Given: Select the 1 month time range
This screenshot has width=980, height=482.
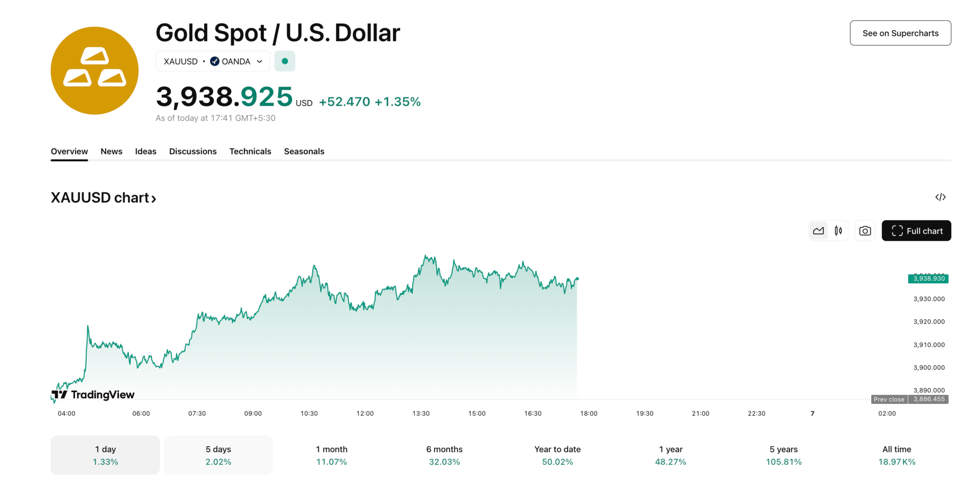Looking at the screenshot, I should click(331, 455).
